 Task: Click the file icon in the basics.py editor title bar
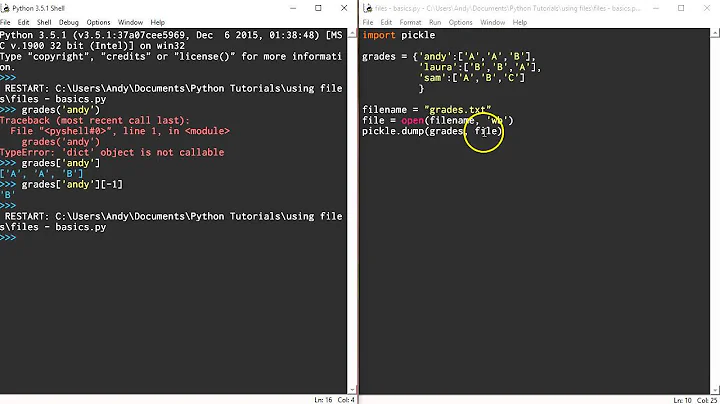(367, 7)
